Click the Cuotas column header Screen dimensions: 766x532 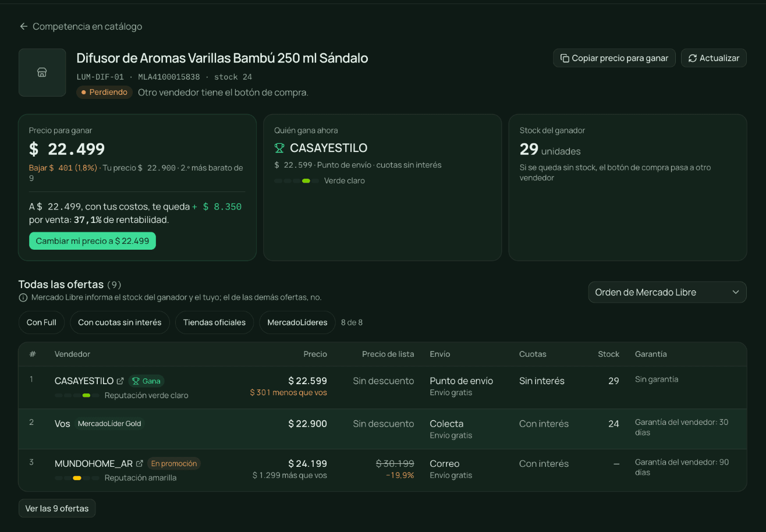coord(533,354)
